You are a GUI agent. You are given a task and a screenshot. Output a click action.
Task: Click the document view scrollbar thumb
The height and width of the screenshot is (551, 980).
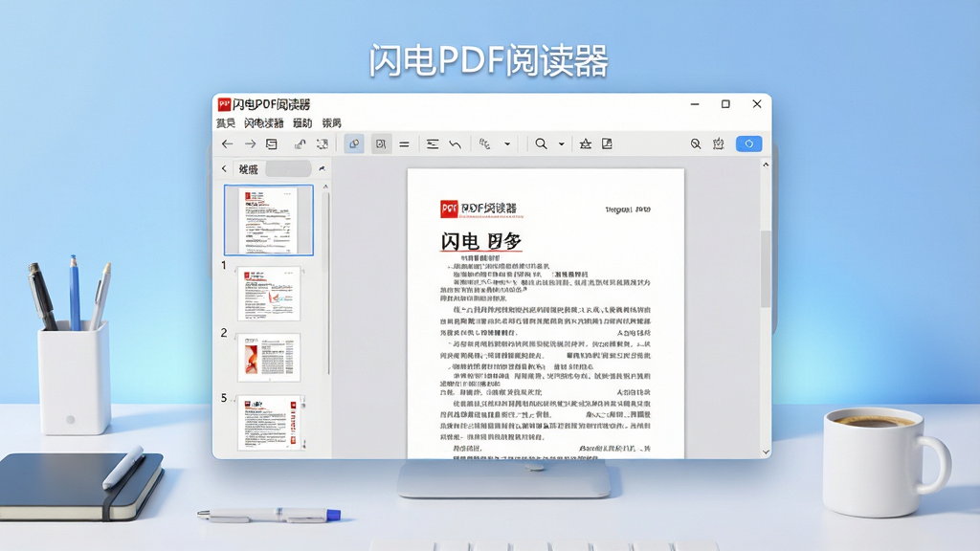pyautogui.click(x=766, y=269)
